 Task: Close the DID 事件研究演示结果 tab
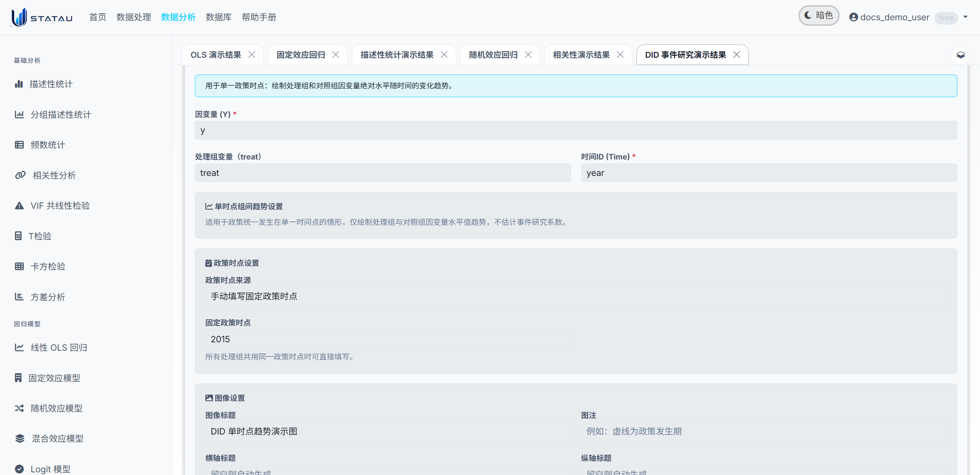tap(737, 55)
